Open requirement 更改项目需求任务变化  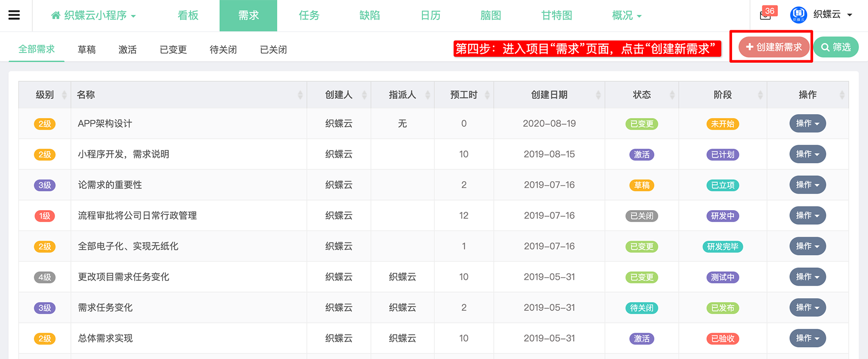click(123, 277)
